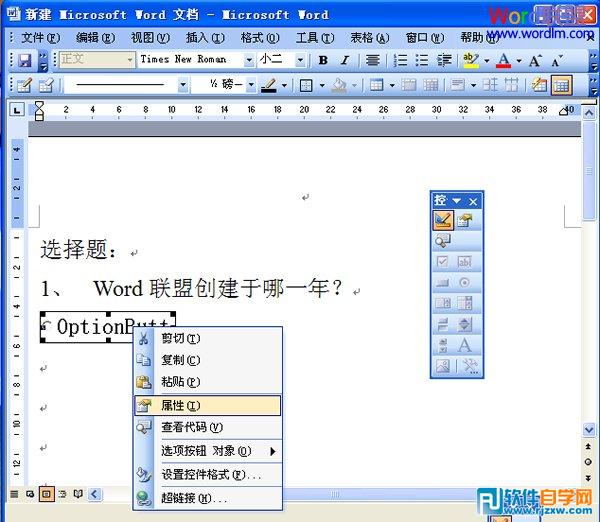Select Spin Button control in Control Toolbox
Image resolution: width=600 pixels, height=522 pixels.
465,325
